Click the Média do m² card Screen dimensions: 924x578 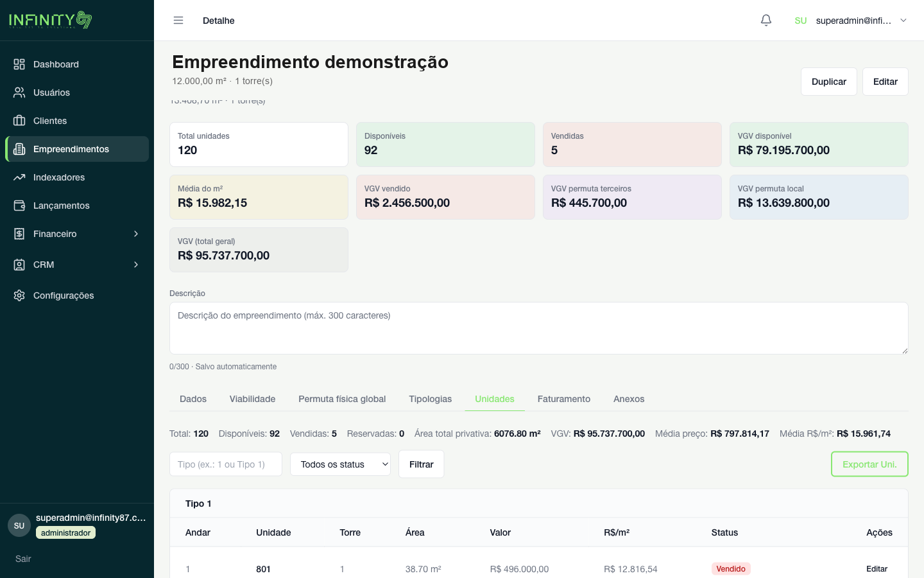259,197
